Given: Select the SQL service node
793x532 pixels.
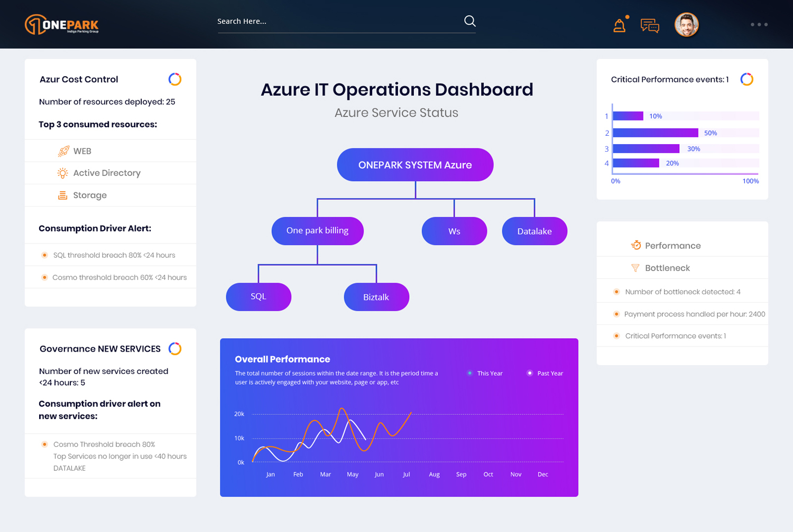Looking at the screenshot, I should click(x=259, y=297).
